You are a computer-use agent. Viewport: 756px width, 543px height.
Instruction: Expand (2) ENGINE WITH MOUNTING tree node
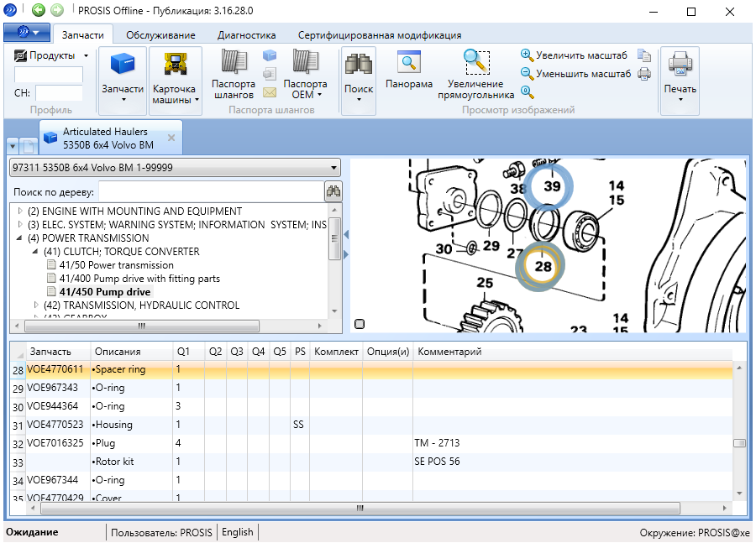20,211
